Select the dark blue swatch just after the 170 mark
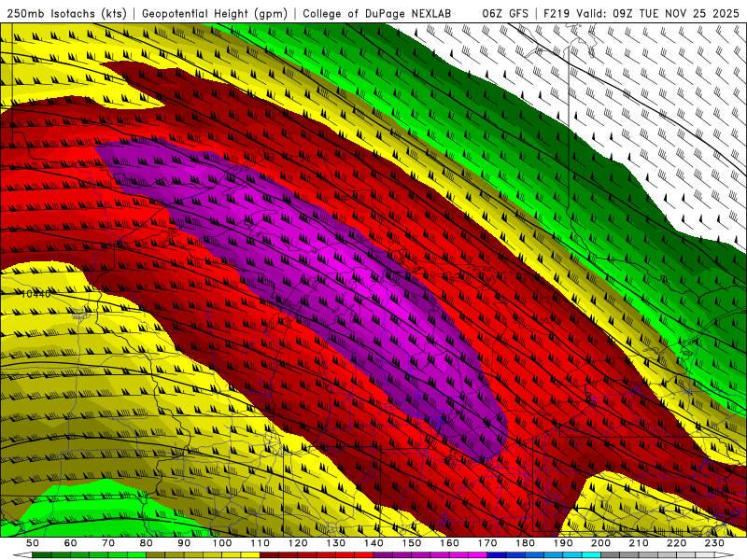Viewport: 747px width, 560px height. 497,555
